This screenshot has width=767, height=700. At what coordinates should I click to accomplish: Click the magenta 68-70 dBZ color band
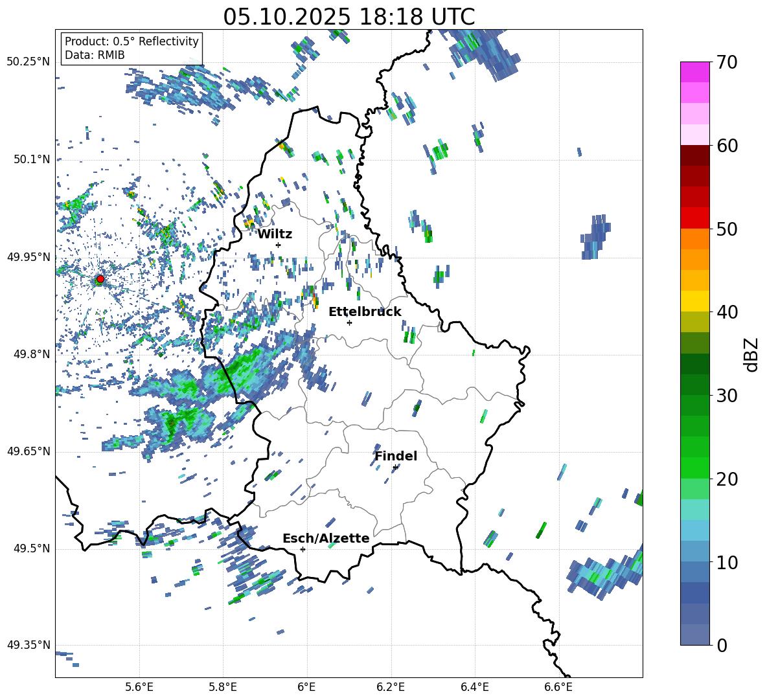(x=694, y=72)
